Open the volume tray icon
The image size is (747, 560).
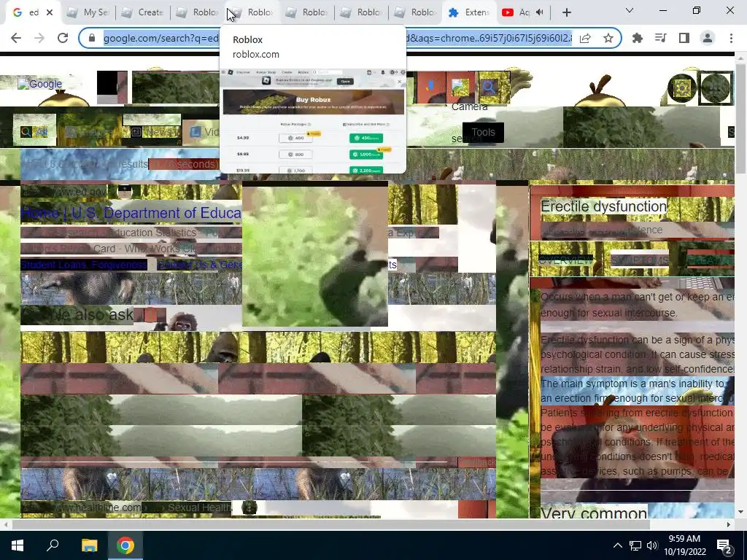click(x=652, y=545)
